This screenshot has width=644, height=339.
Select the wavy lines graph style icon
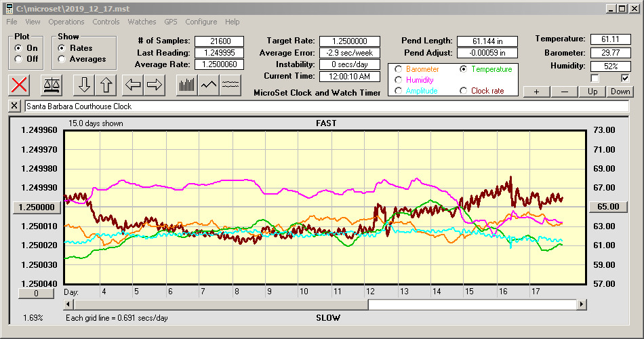(231, 85)
